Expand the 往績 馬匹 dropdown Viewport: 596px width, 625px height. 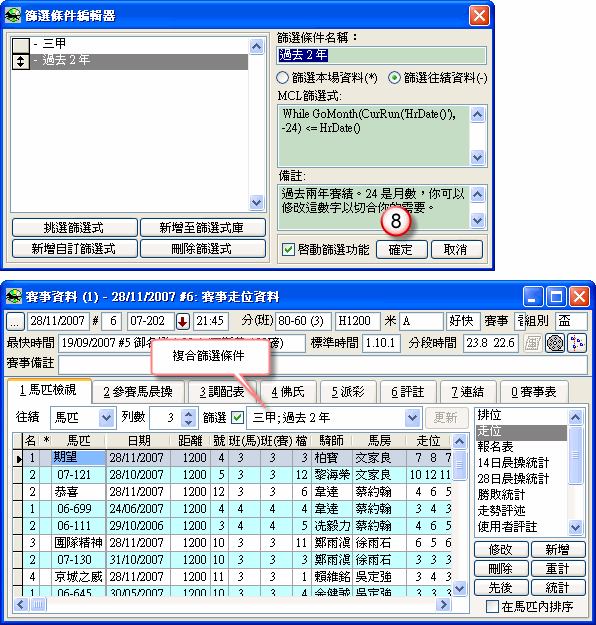tap(106, 417)
